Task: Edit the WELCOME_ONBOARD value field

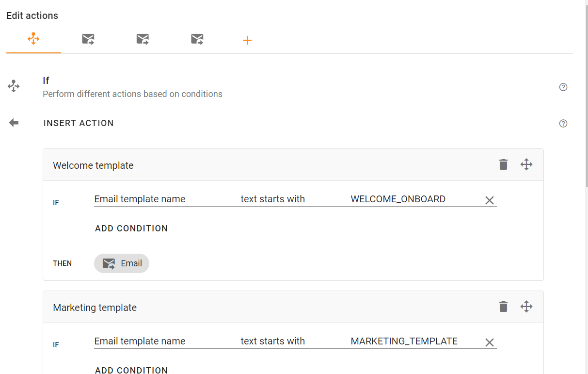Action: point(415,199)
